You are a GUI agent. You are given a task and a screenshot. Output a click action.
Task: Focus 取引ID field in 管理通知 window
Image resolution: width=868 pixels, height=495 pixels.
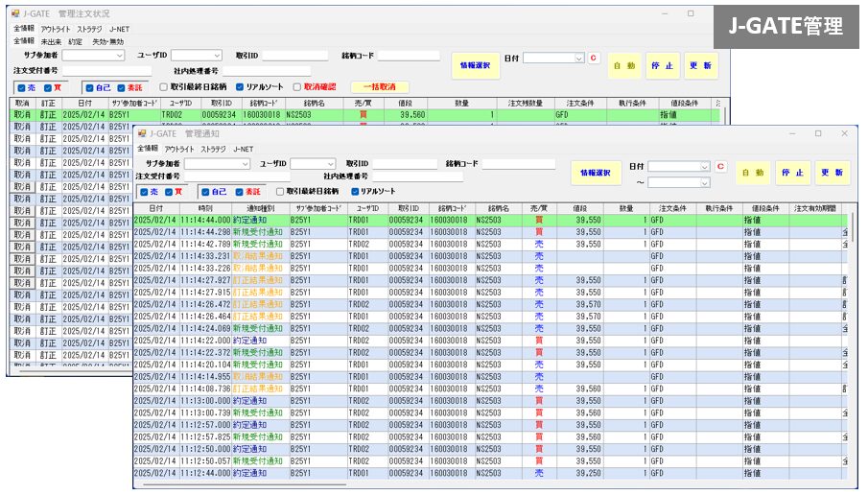click(405, 164)
